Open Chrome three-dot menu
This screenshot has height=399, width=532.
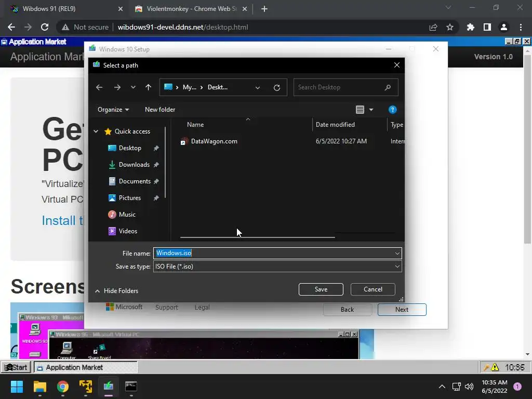(521, 27)
